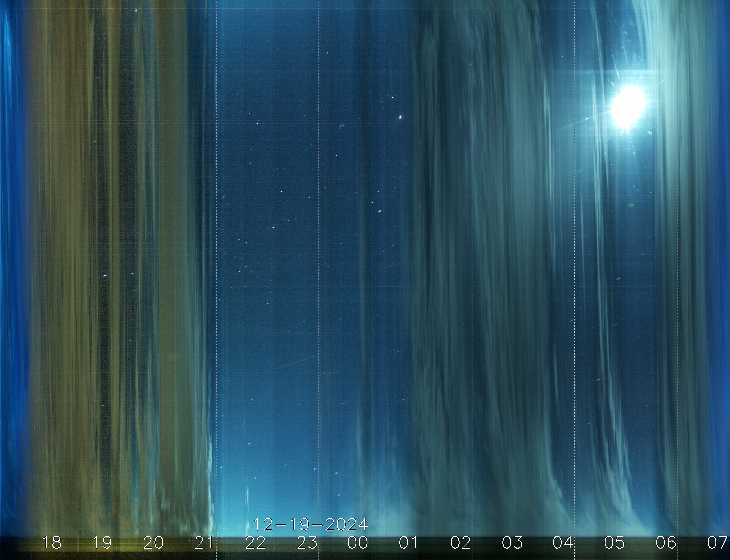
Task: Click the 22 hour label
Action: tap(256, 543)
